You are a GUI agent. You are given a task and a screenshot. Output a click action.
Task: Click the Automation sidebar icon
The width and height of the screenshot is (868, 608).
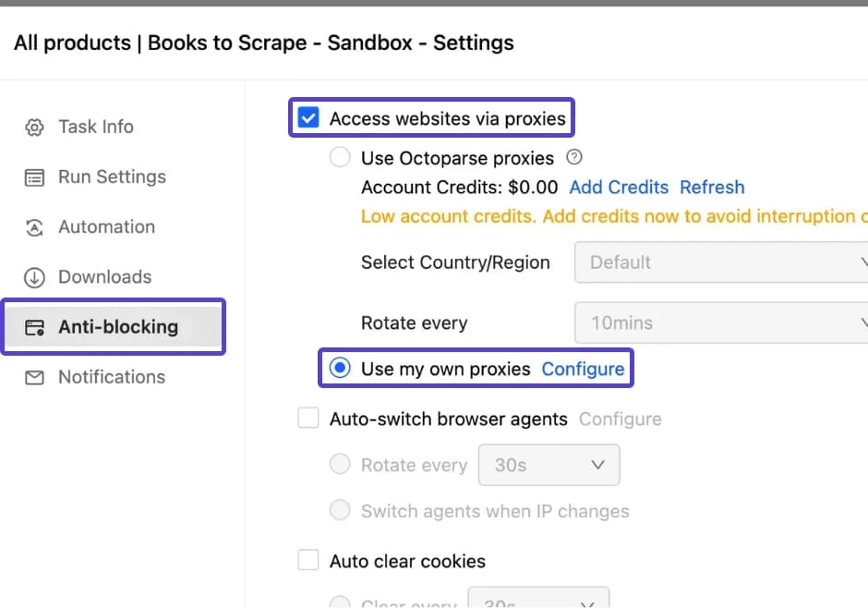click(34, 227)
